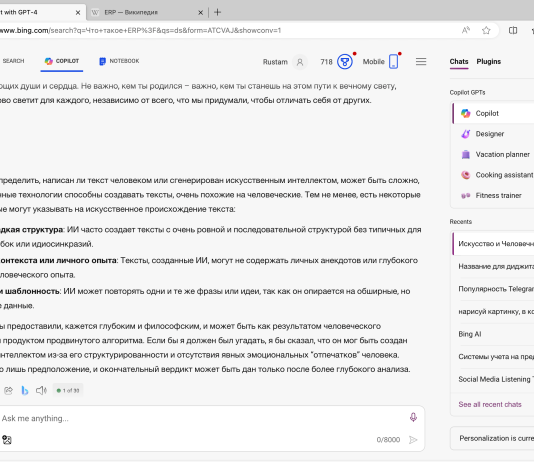Switch to the SEARCH tab
This screenshot has width=534, height=462.
(13, 61)
